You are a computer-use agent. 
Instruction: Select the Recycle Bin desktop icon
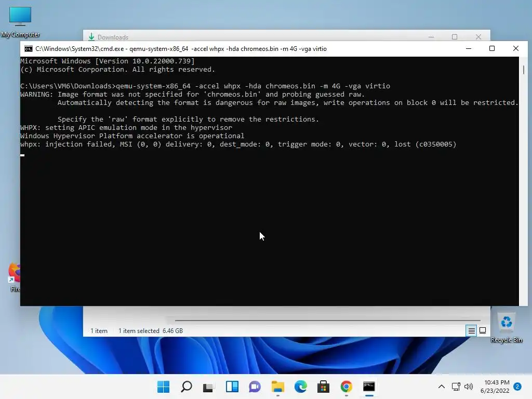[507, 328]
